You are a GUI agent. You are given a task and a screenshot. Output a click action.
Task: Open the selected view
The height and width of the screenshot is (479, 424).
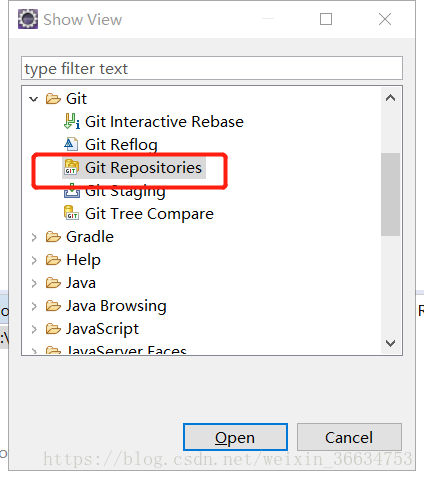235,437
